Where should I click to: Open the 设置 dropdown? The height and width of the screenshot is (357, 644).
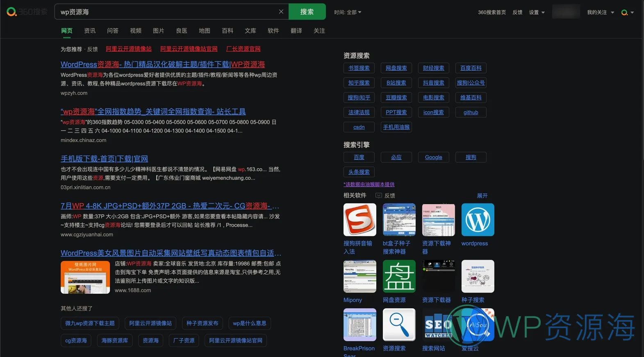(x=537, y=12)
